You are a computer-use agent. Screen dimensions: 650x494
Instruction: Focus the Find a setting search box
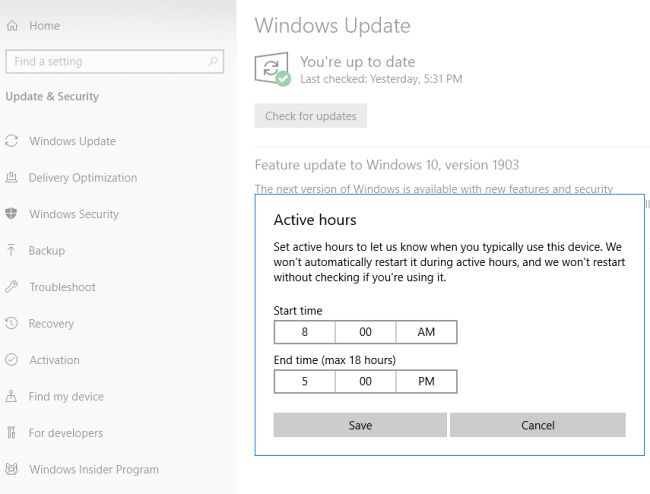(115, 62)
